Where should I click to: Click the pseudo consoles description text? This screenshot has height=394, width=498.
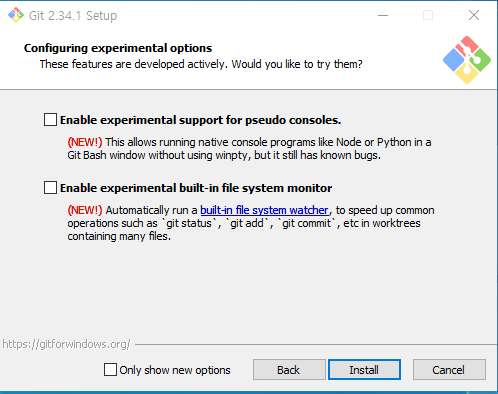pyautogui.click(x=249, y=149)
